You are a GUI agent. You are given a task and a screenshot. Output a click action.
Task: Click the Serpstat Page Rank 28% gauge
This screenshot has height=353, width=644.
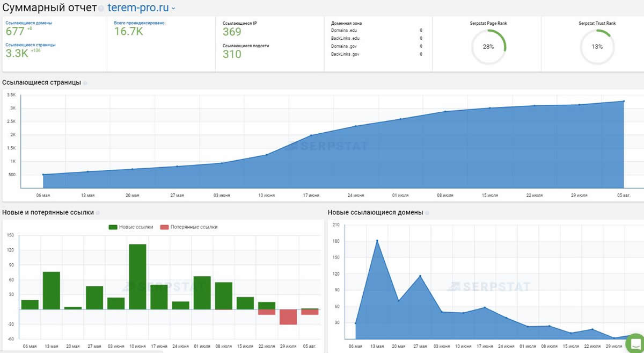click(488, 47)
